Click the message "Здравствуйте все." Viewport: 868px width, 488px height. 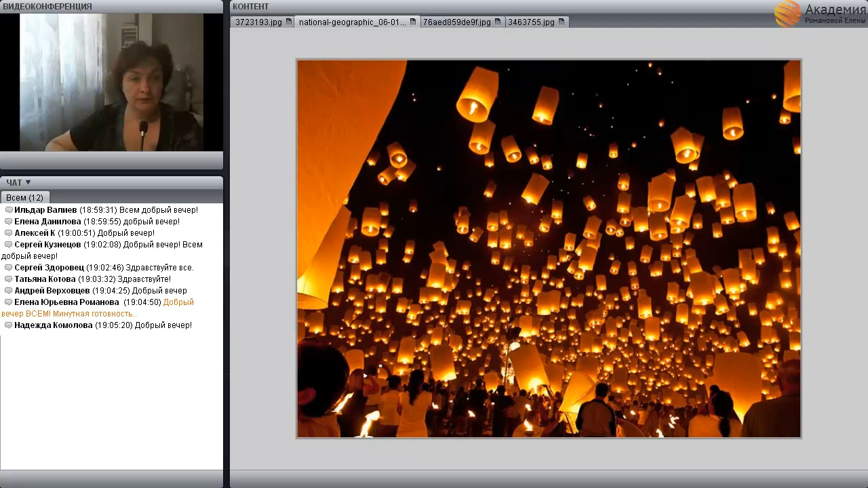[x=159, y=268]
